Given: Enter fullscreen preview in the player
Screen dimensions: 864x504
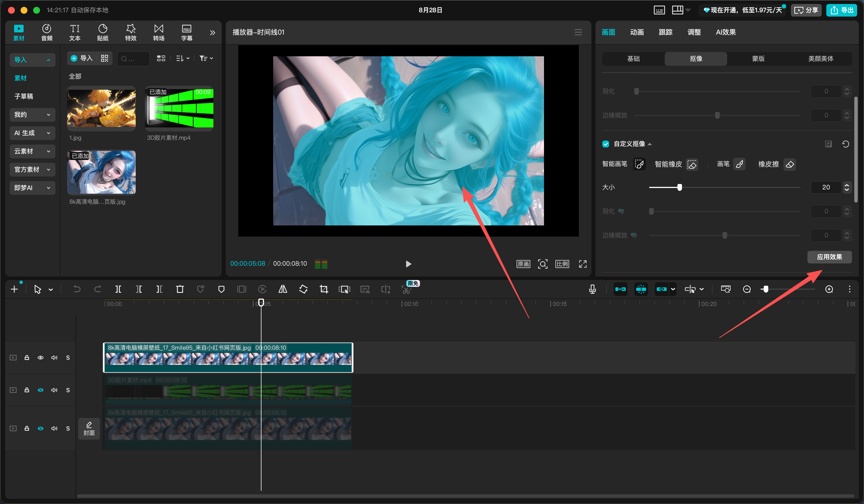Looking at the screenshot, I should [583, 264].
